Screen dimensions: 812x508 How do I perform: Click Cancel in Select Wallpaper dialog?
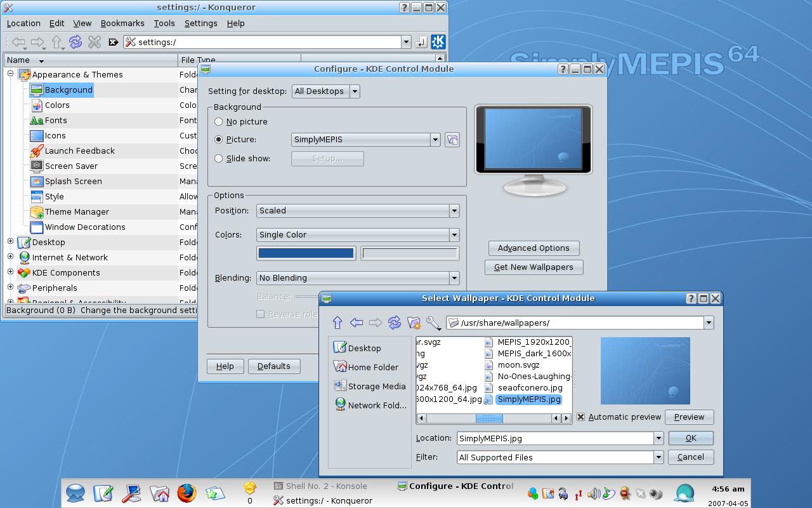click(x=691, y=457)
